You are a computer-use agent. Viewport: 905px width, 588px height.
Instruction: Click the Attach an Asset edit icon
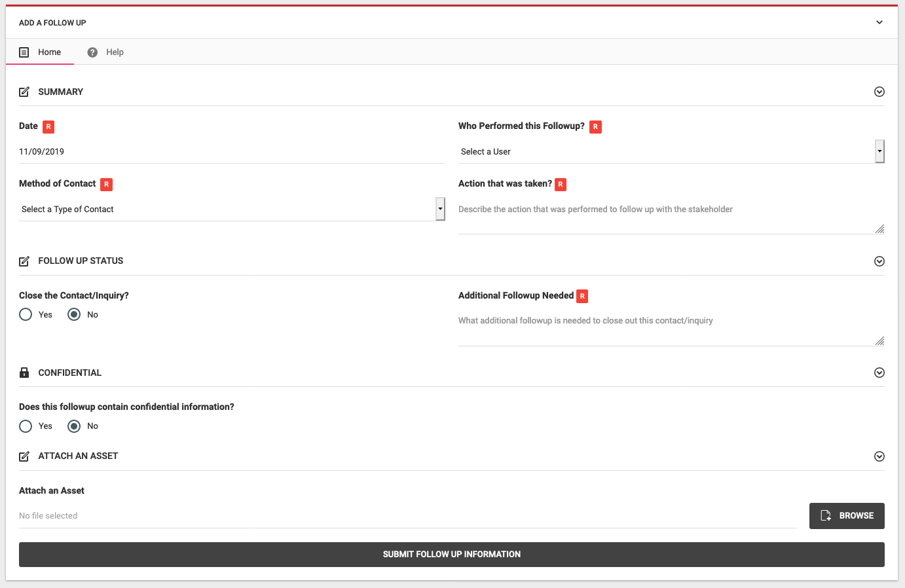[x=24, y=456]
